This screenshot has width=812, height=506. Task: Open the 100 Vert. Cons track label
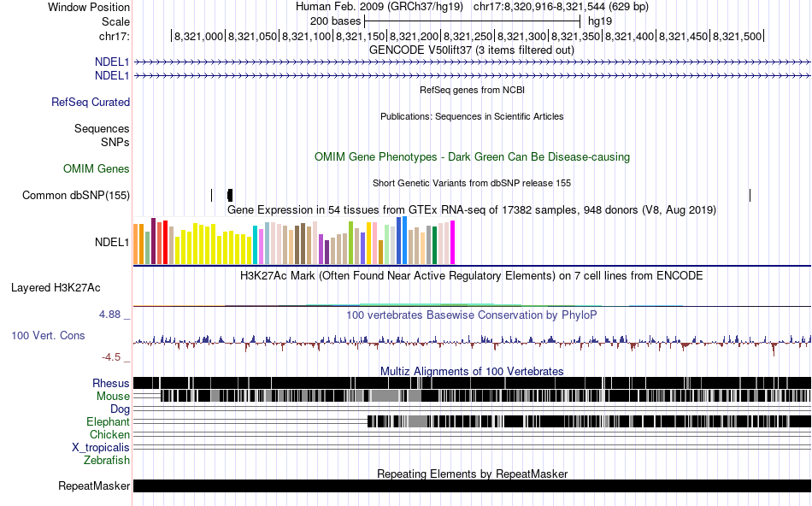click(x=48, y=336)
